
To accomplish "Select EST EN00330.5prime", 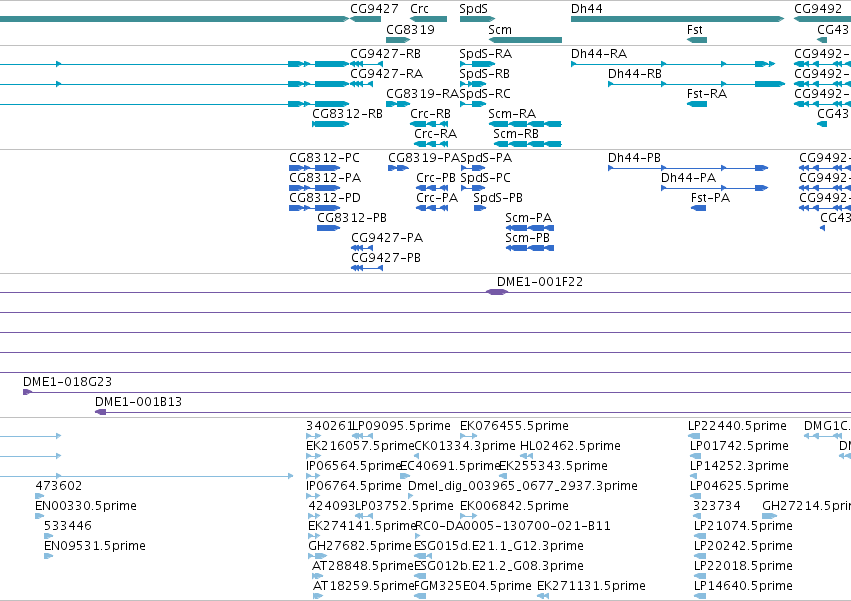I will tap(39, 516).
